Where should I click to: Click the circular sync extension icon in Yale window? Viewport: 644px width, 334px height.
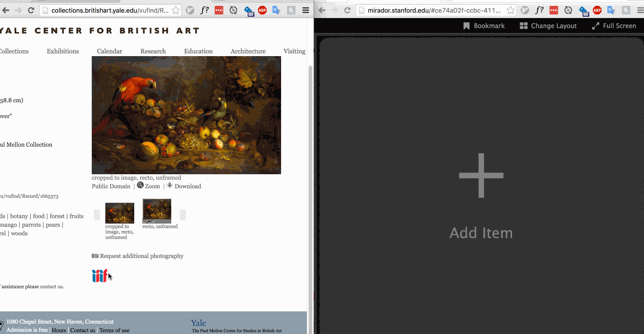click(x=233, y=10)
